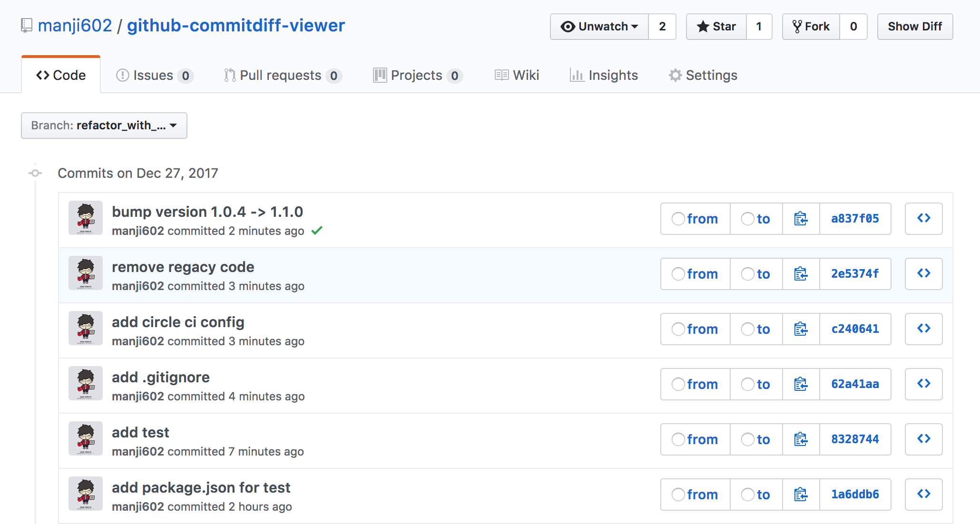Open commit hash a837f05
This screenshot has height=524, width=980.
click(x=855, y=219)
